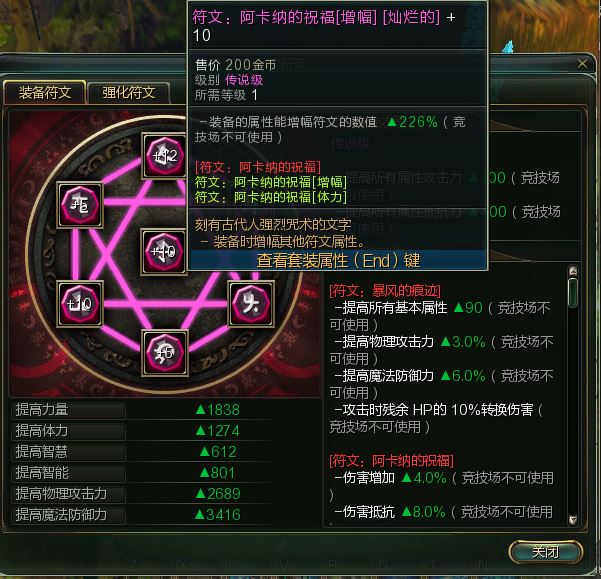Click the bottom +5 rune slot
This screenshot has width=601, height=579.
coord(164,353)
